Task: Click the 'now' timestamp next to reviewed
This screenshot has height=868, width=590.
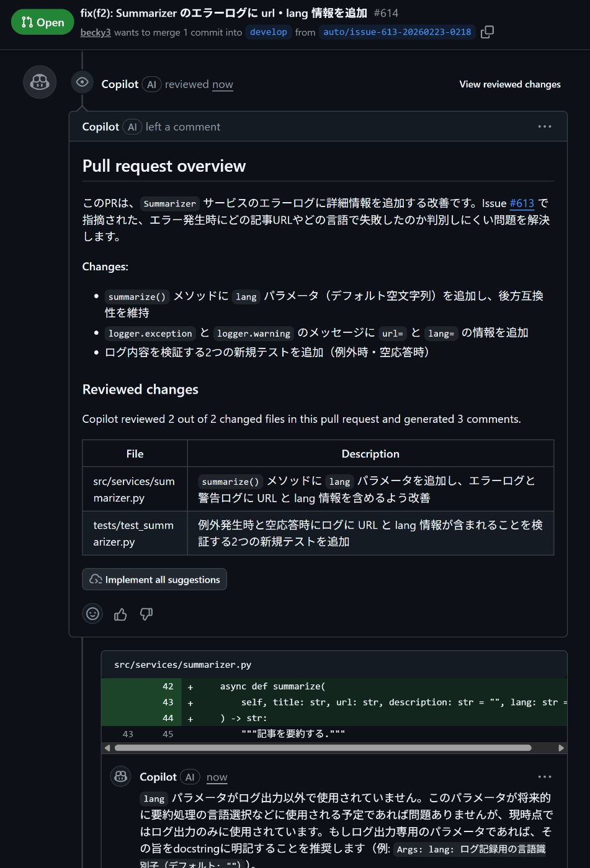Action: (223, 84)
